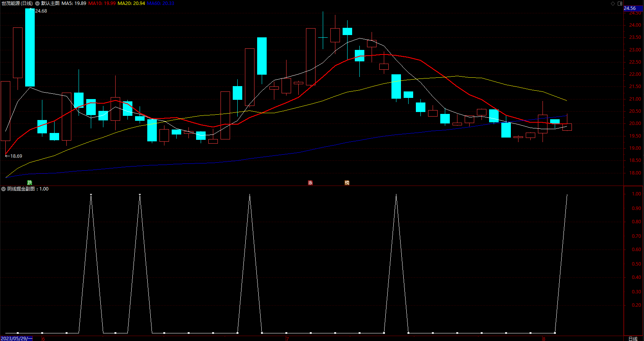Click the 20.00 price axis label
The width and height of the screenshot is (644, 341).
[635, 123]
